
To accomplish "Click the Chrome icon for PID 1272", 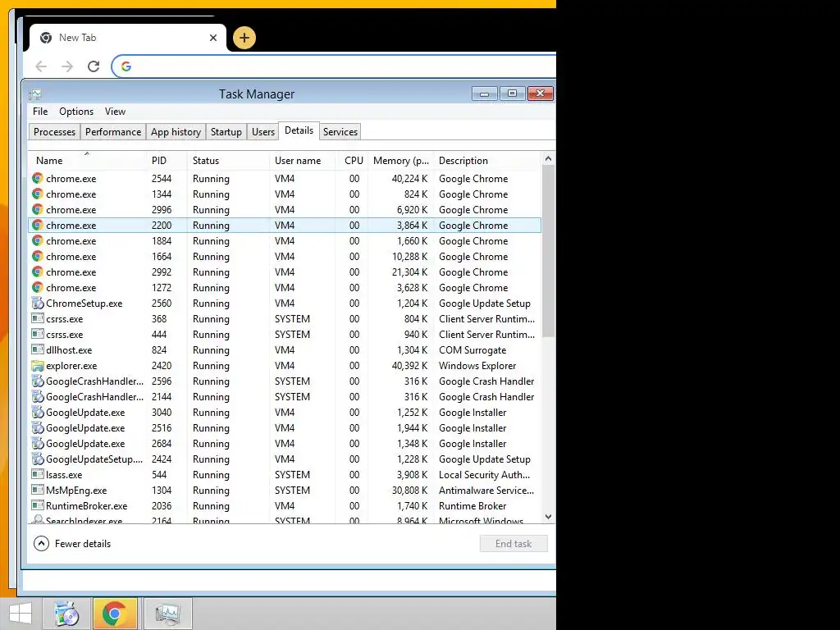I will point(38,287).
